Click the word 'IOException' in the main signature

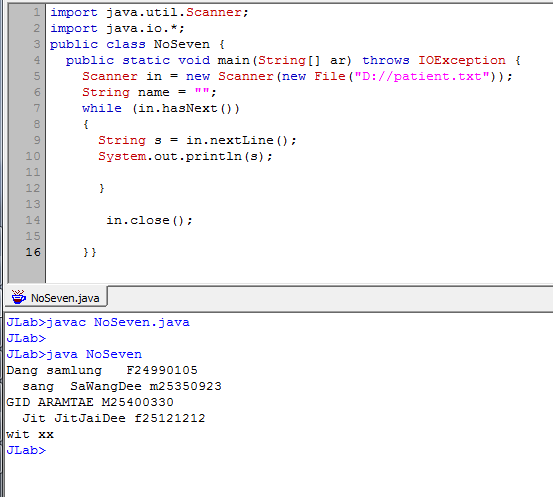click(x=462, y=60)
